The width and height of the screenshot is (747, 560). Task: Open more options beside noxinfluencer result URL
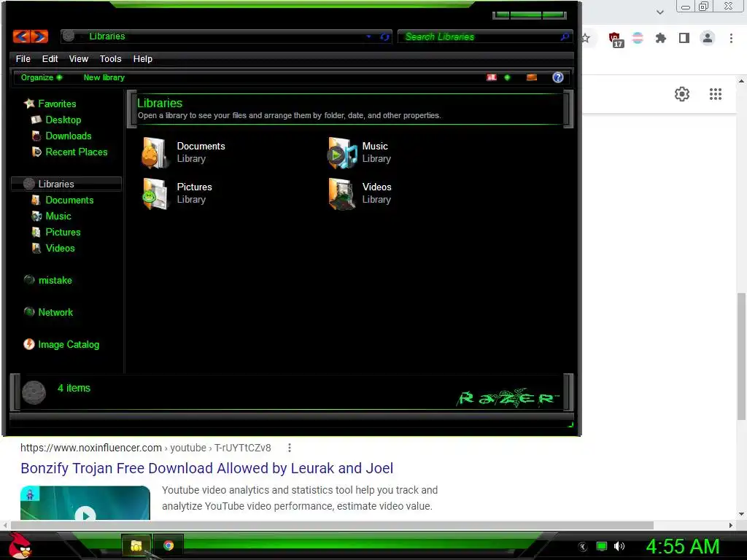pos(289,448)
